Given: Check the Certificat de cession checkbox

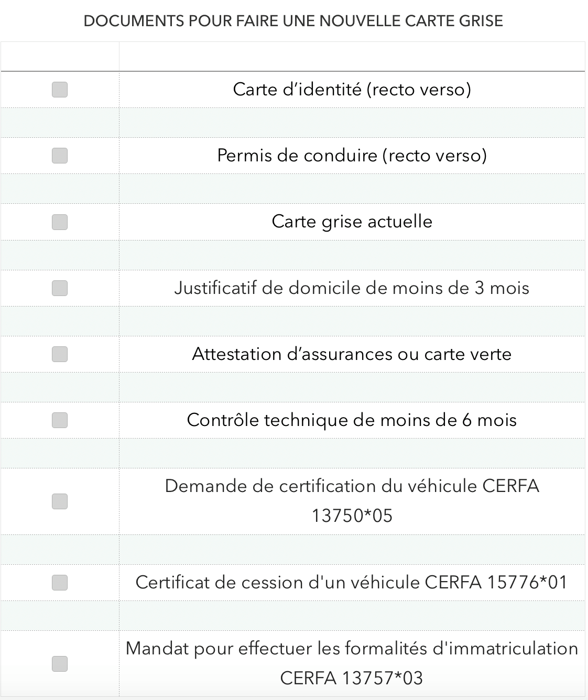Looking at the screenshot, I should pyautogui.click(x=60, y=582).
